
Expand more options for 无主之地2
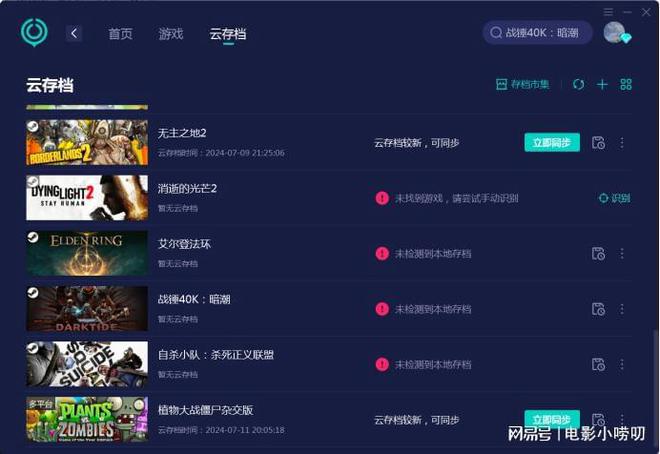coord(622,143)
